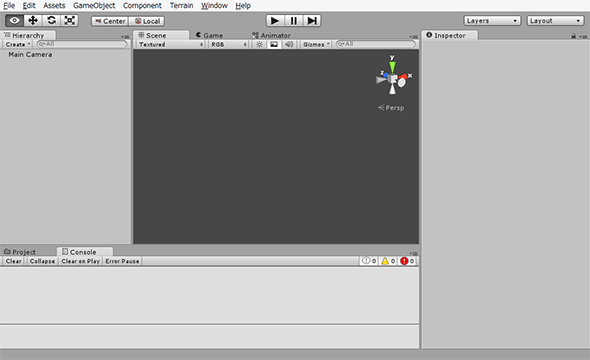
Task: Enable Clear on Play option
Action: click(80, 261)
